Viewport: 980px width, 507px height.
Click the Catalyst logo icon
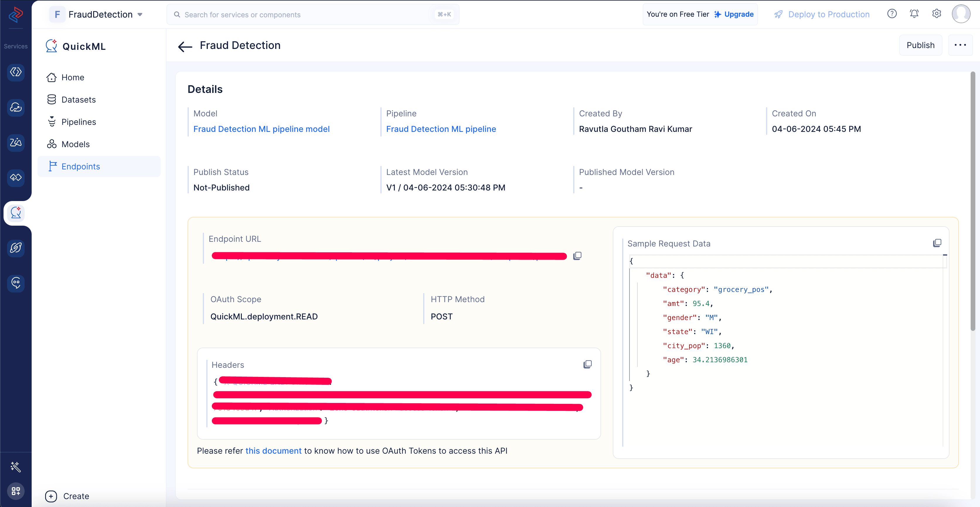(16, 15)
